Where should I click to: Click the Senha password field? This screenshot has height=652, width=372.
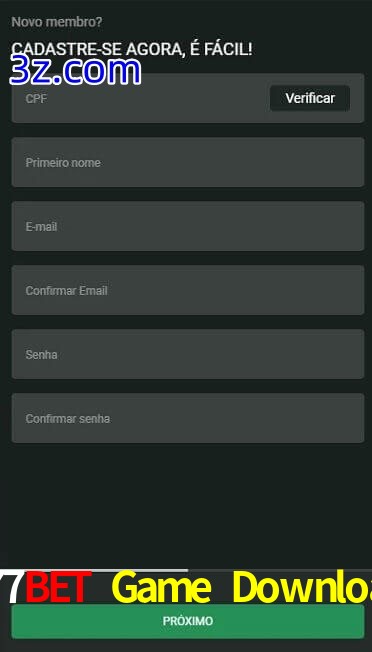click(x=188, y=354)
